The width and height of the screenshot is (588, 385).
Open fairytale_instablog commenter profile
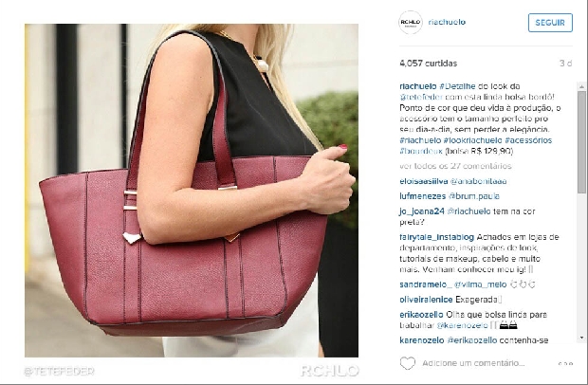point(437,237)
